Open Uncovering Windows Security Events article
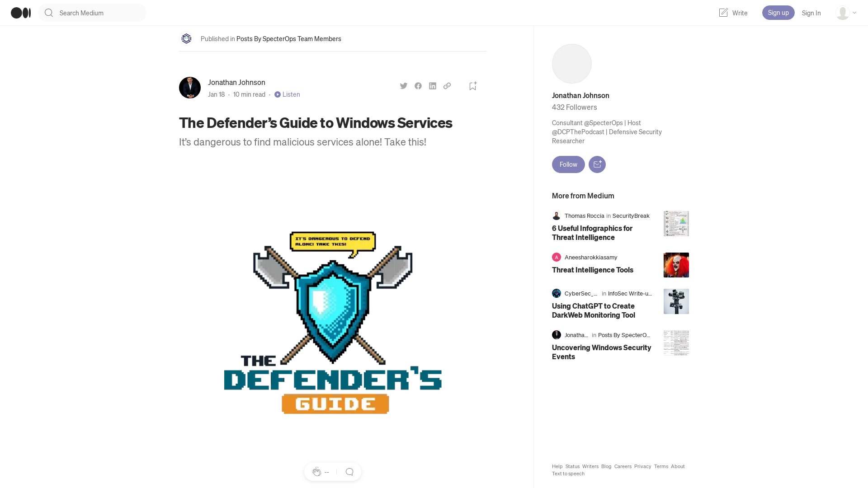 click(602, 352)
